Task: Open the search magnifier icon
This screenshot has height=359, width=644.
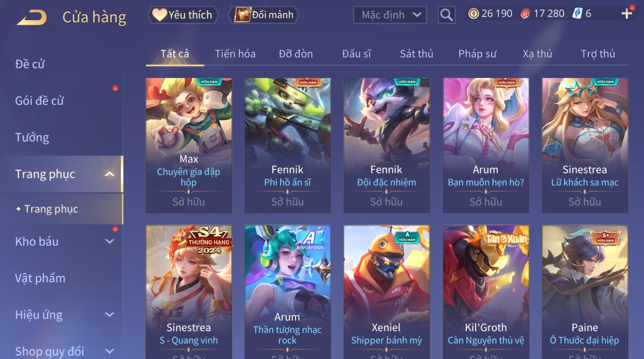Action: 446,15
